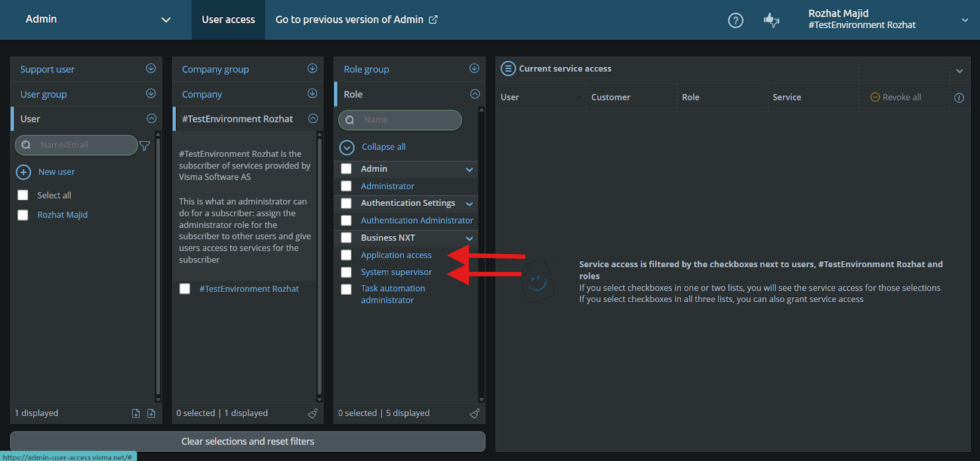The image size is (980, 461).
Task: Expand the Company group section
Action: (312, 69)
